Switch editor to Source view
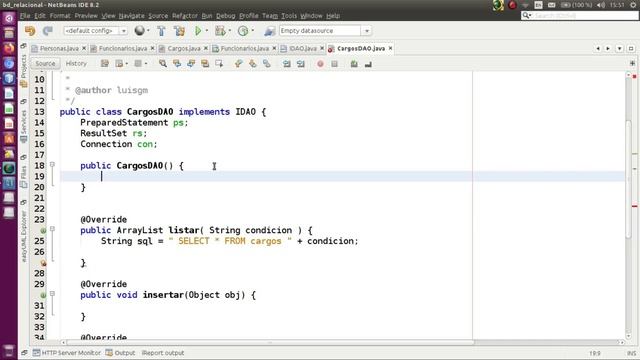640x360 pixels. point(45,64)
